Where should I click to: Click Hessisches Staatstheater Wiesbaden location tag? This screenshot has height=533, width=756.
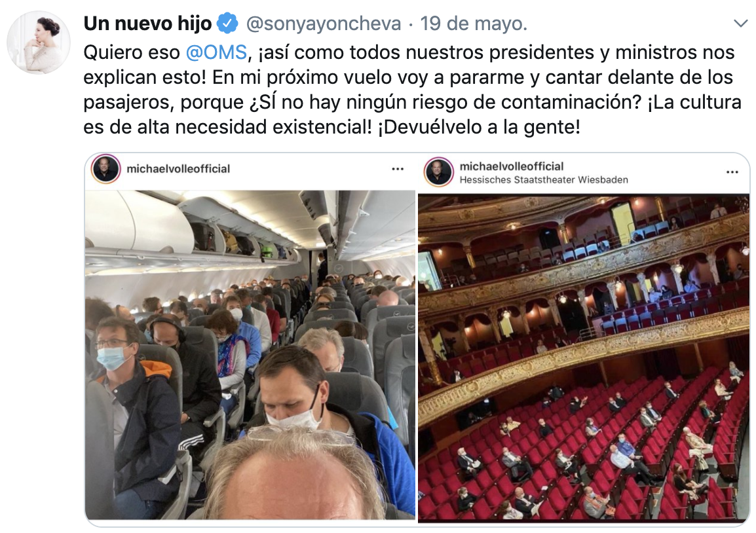point(544,180)
